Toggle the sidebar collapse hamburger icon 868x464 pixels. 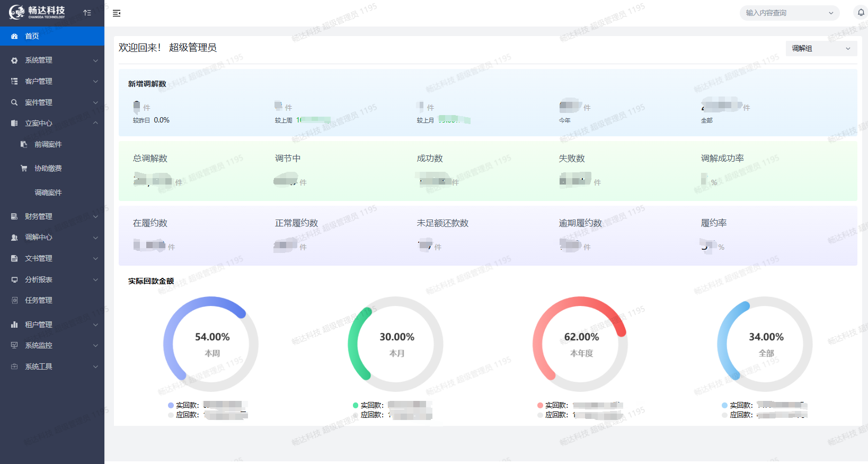point(117,13)
